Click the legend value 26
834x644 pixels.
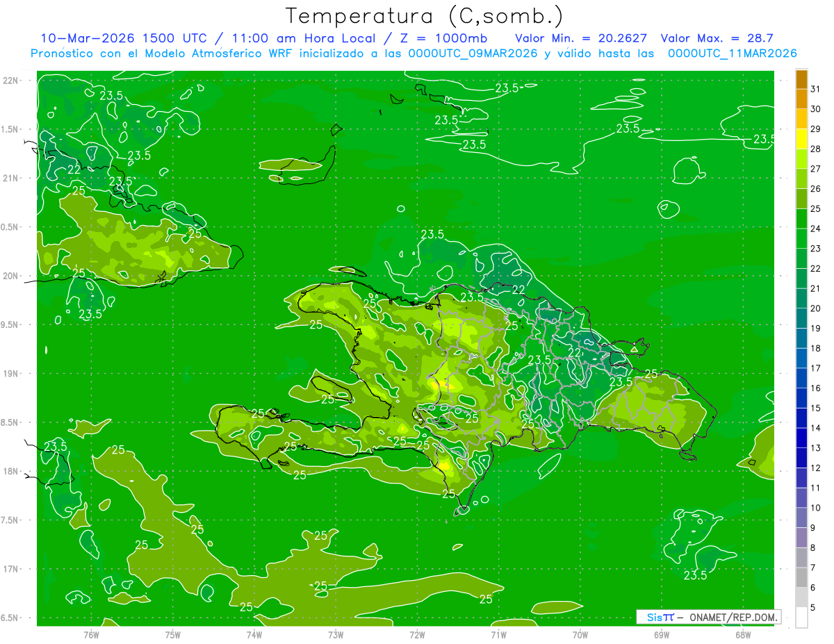[x=816, y=189]
